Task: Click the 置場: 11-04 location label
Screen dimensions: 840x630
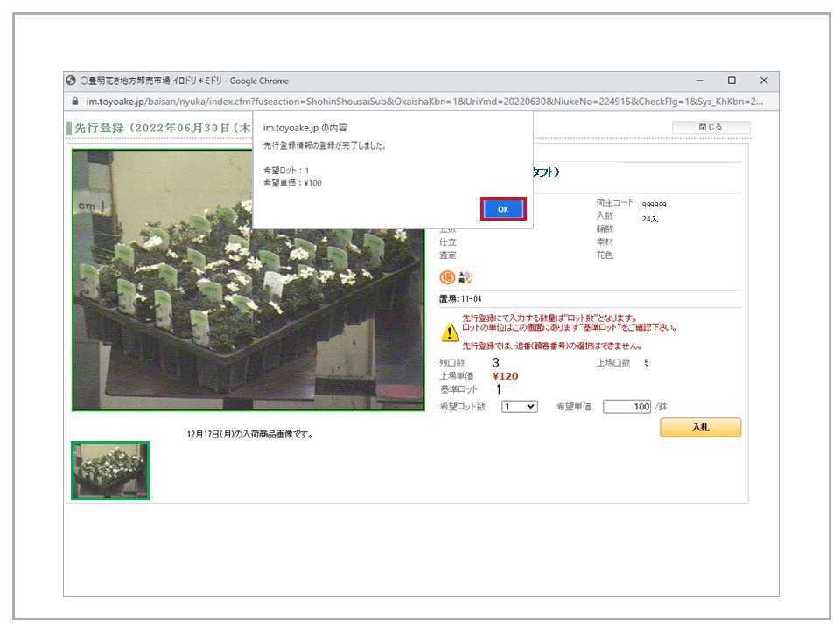Action: pyautogui.click(x=460, y=299)
